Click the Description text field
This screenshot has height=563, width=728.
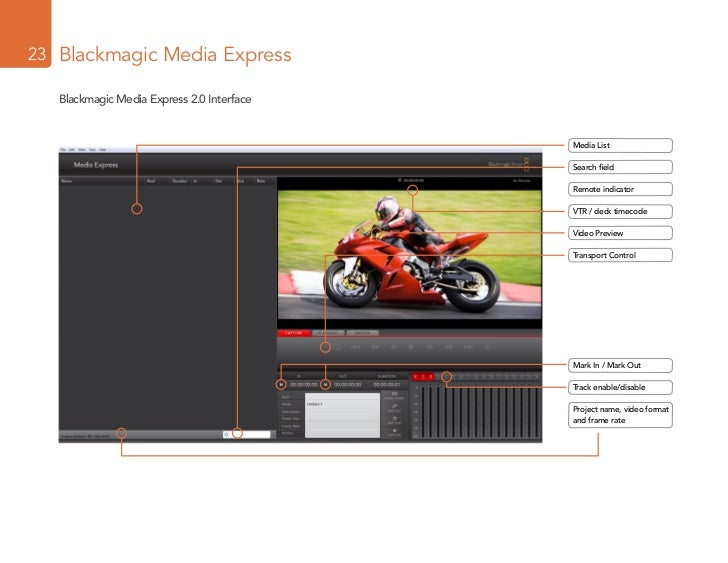click(x=342, y=412)
